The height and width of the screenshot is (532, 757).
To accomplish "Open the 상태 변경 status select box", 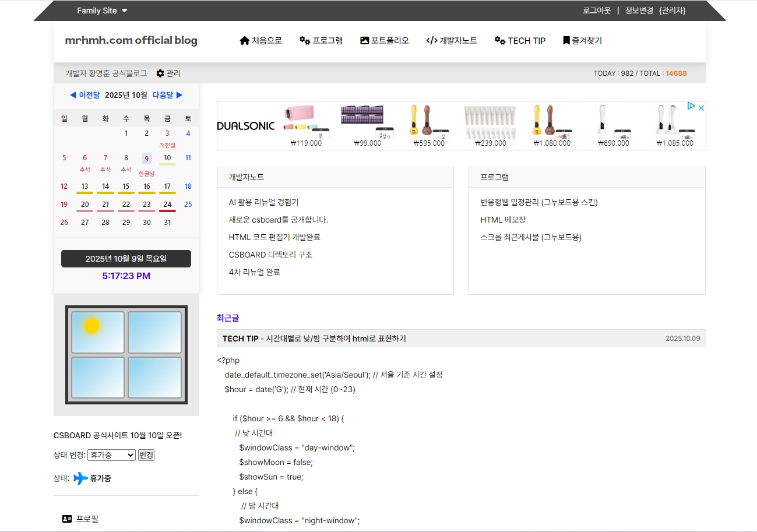I will (111, 455).
